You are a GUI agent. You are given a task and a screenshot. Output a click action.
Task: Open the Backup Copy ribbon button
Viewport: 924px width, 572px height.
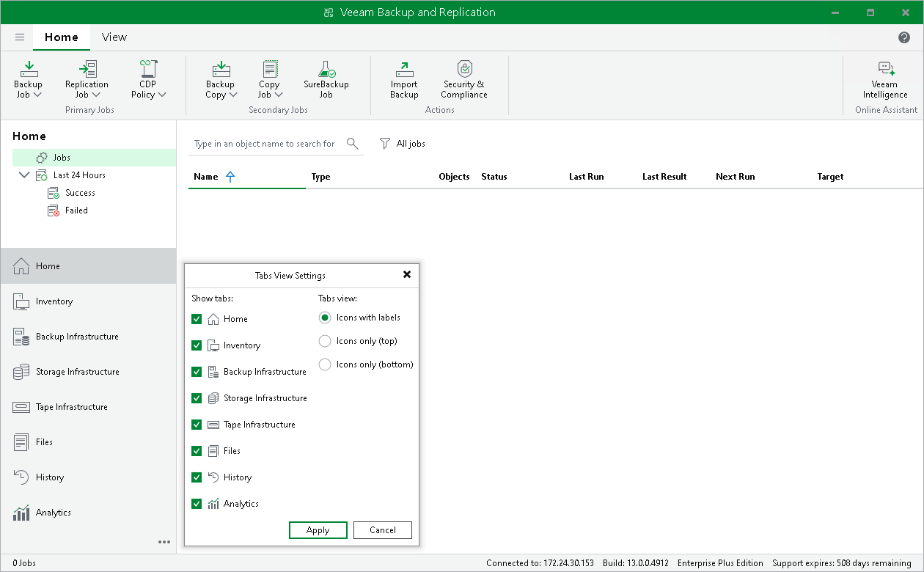click(221, 79)
